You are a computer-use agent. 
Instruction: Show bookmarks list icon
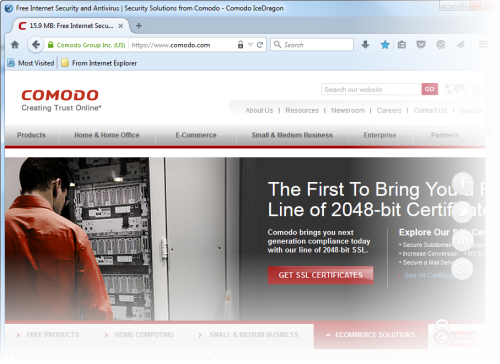pyautogui.click(x=402, y=45)
